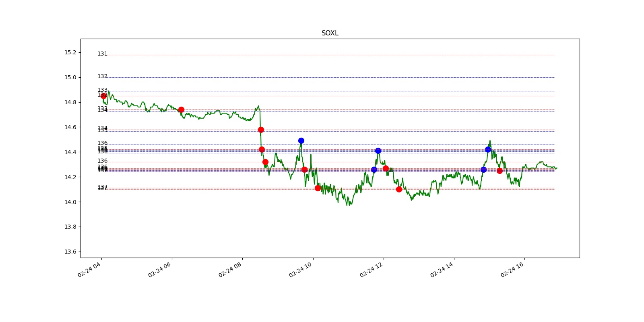The image size is (644, 322).
Task: Click the 13.6 y-axis tick label
Action: point(70,252)
